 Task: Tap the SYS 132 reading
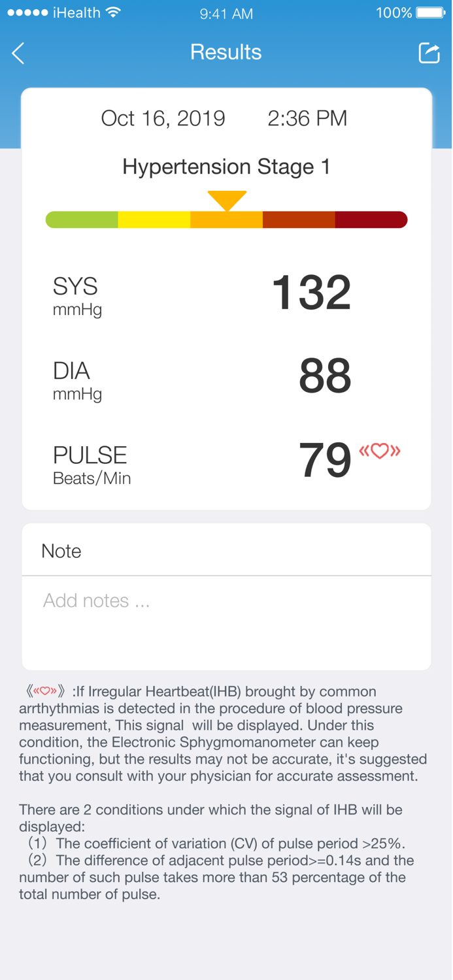tap(310, 291)
